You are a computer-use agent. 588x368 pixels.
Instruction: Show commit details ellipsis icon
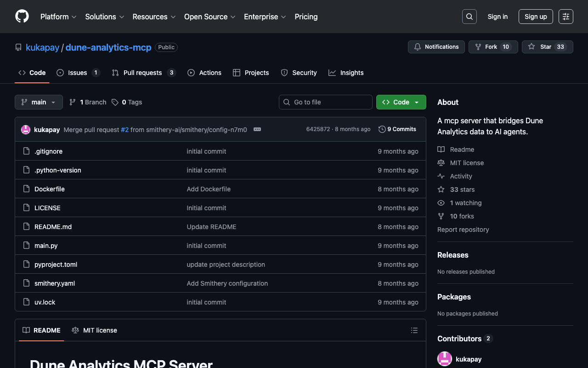click(x=257, y=129)
